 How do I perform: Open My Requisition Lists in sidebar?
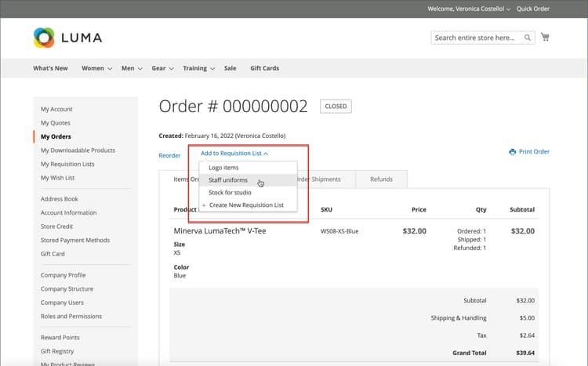67,165
